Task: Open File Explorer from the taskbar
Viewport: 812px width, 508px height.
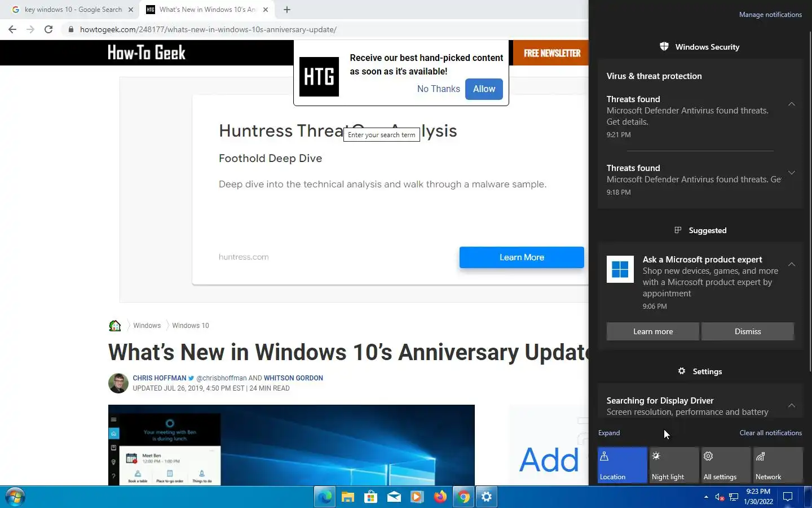Action: click(348, 497)
